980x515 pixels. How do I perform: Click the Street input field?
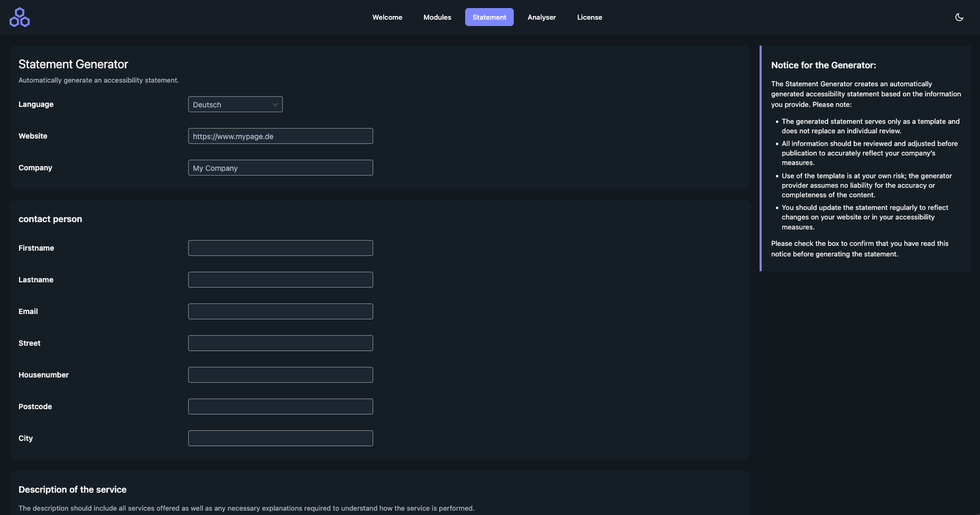coord(280,344)
